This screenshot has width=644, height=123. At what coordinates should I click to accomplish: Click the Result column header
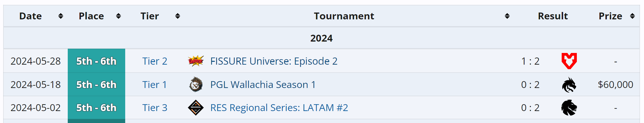pyautogui.click(x=553, y=16)
